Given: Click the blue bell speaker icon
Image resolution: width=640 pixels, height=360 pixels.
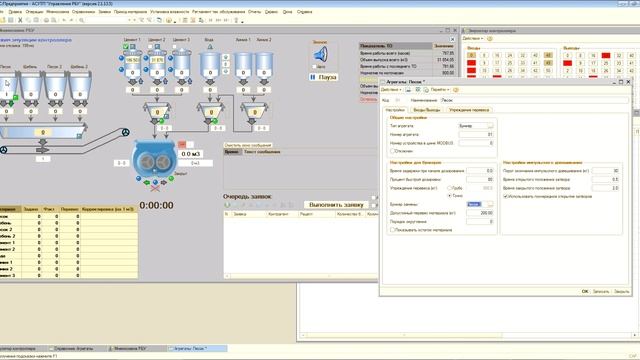Looking at the screenshot, I should 321,54.
